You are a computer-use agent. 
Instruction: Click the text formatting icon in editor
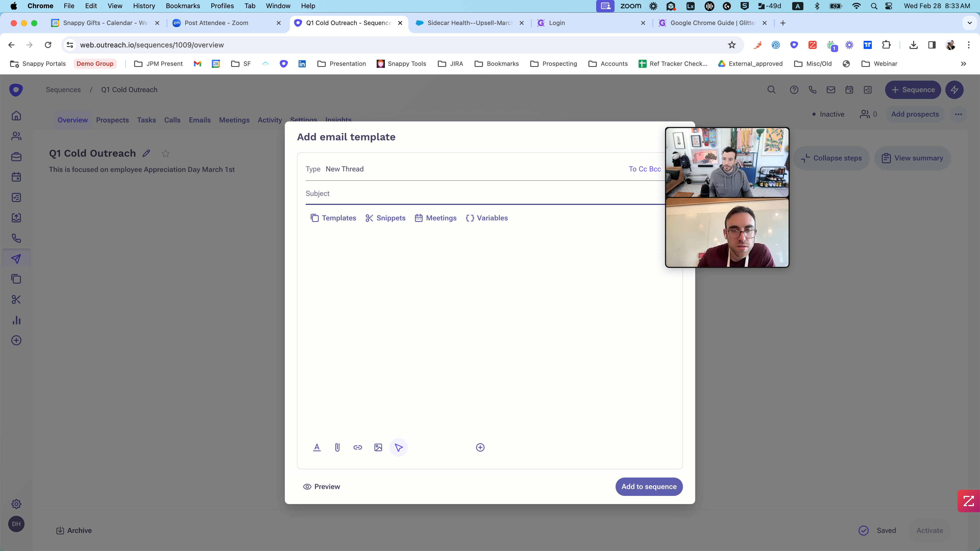pyautogui.click(x=316, y=447)
